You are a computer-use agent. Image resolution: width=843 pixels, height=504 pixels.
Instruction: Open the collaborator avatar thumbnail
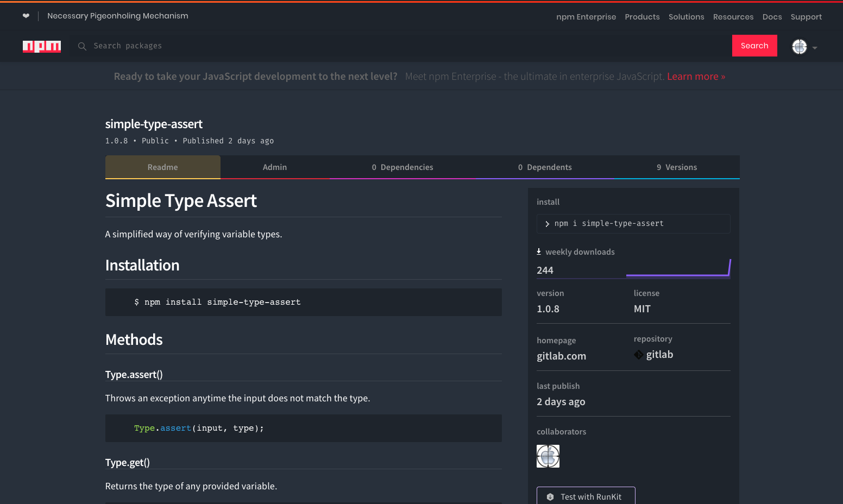click(548, 456)
